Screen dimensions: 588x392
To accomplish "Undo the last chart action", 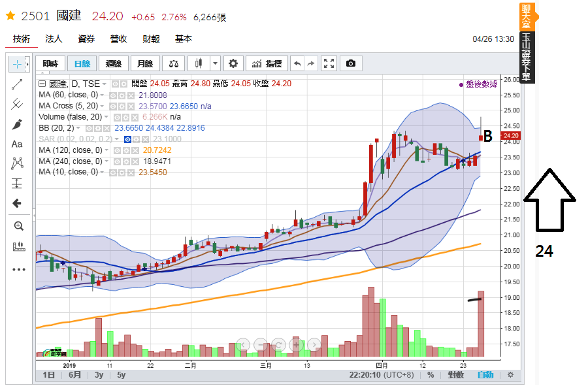I will [297, 64].
